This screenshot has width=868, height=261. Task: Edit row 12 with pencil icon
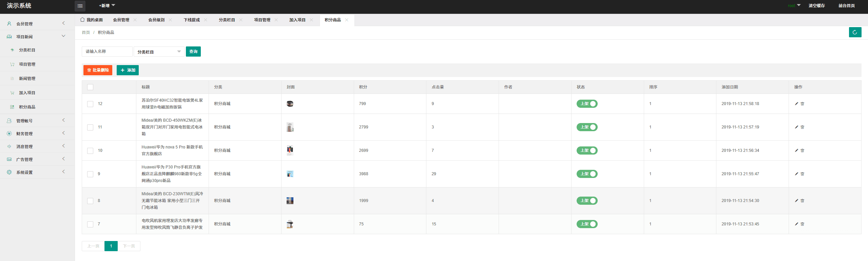[796, 104]
